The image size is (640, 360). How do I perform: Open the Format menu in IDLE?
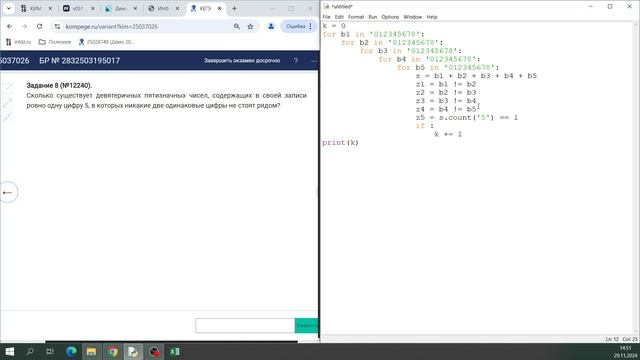(356, 17)
